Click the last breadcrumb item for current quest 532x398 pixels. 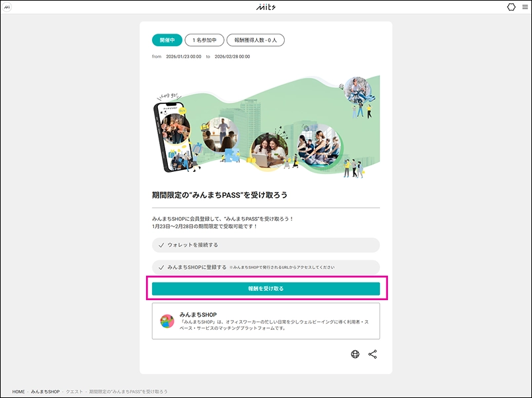[128, 391]
